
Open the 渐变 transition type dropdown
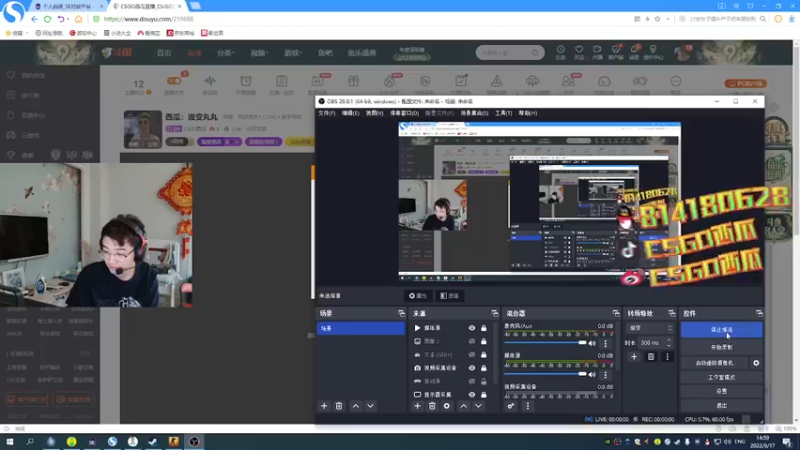click(651, 328)
